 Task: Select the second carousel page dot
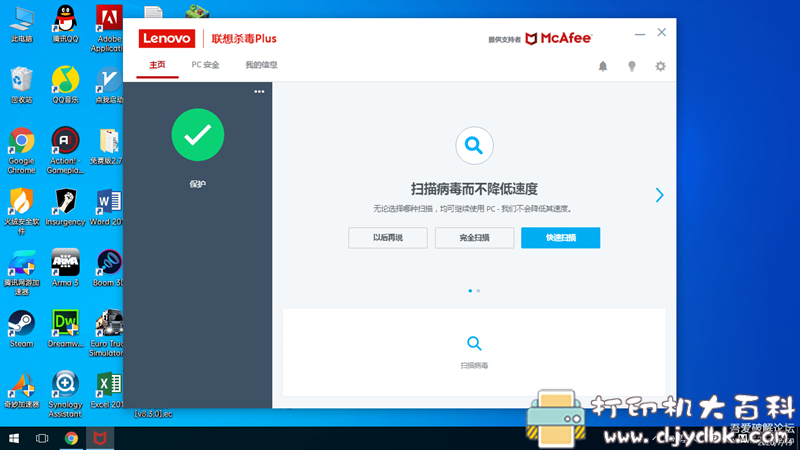(478, 291)
